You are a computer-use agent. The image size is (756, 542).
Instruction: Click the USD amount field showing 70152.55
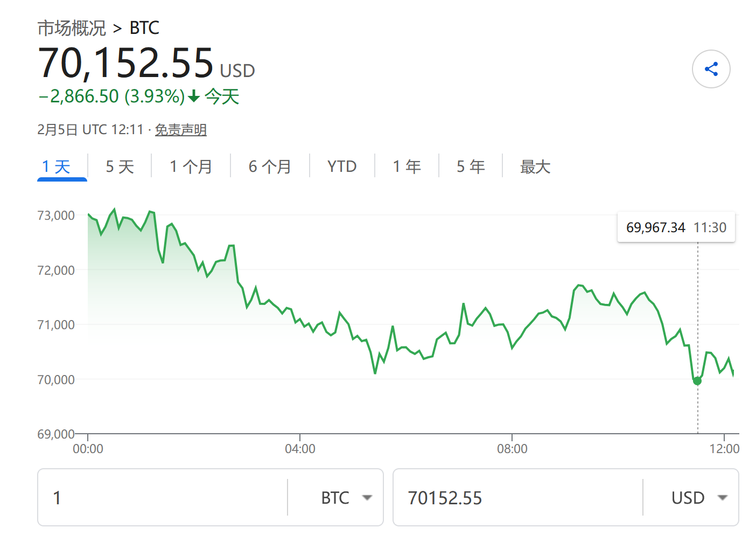coord(517,498)
